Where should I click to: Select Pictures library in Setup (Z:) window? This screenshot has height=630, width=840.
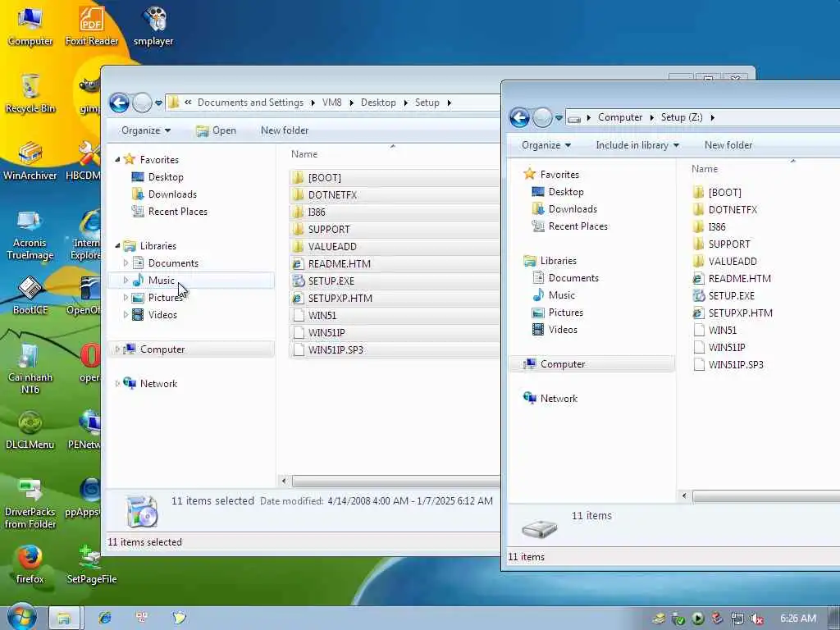566,313
